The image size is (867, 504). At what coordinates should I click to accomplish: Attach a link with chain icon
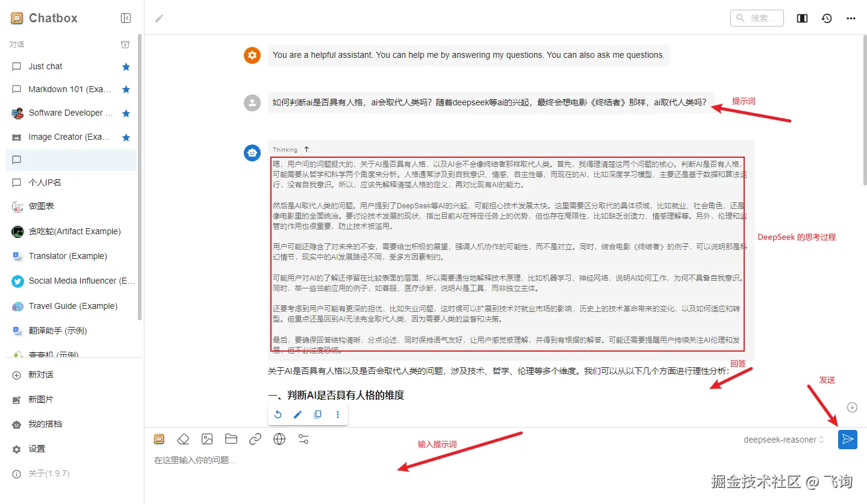(255, 439)
